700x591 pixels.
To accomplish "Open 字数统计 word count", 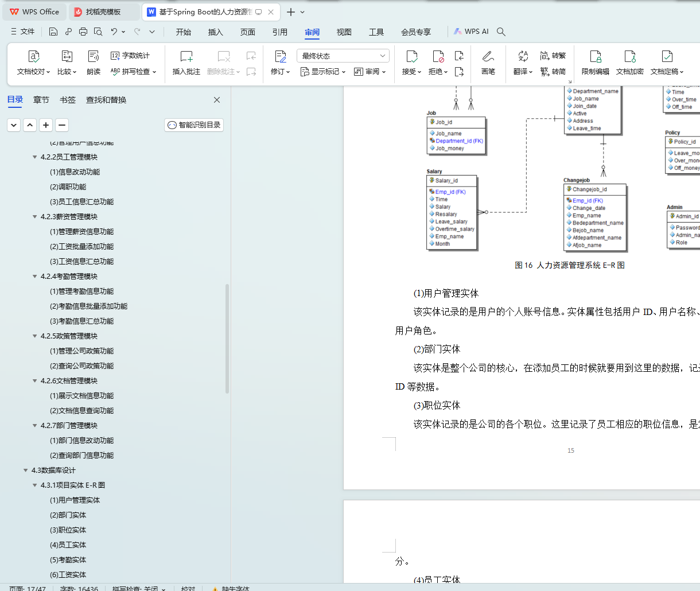I will tap(130, 56).
